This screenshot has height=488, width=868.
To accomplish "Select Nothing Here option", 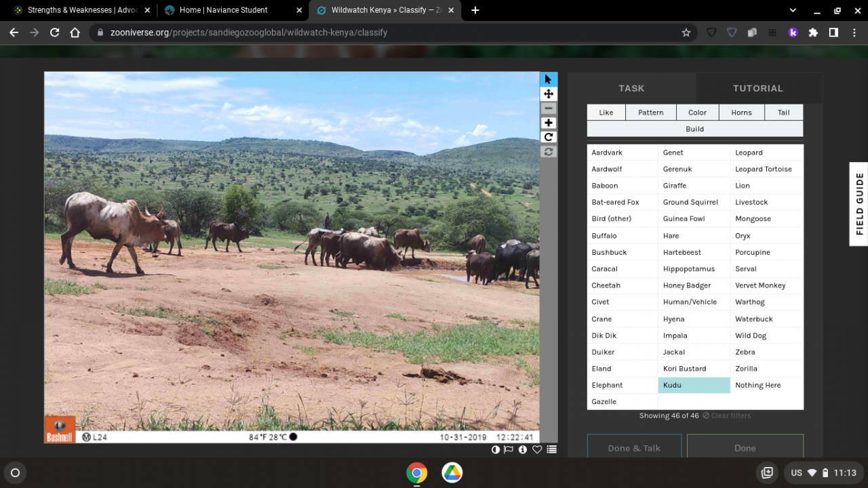I will pos(757,385).
